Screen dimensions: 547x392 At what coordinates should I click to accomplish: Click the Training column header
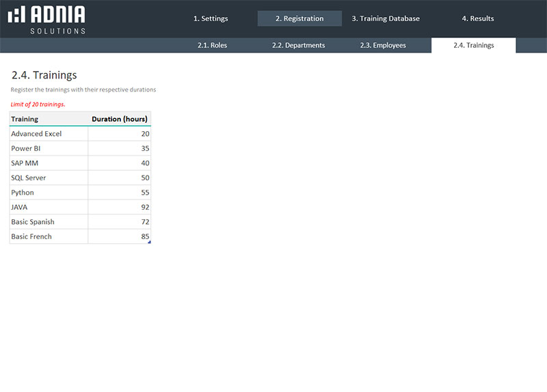(x=49, y=119)
